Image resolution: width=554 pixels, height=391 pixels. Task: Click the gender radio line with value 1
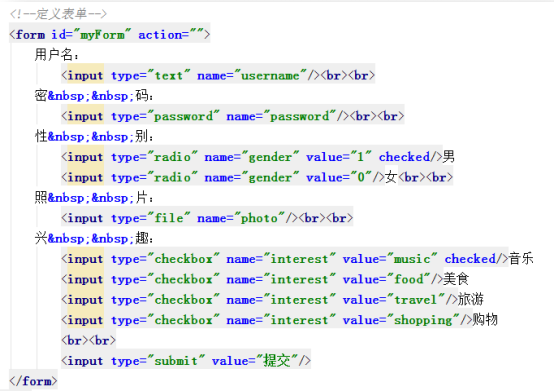coord(258,157)
